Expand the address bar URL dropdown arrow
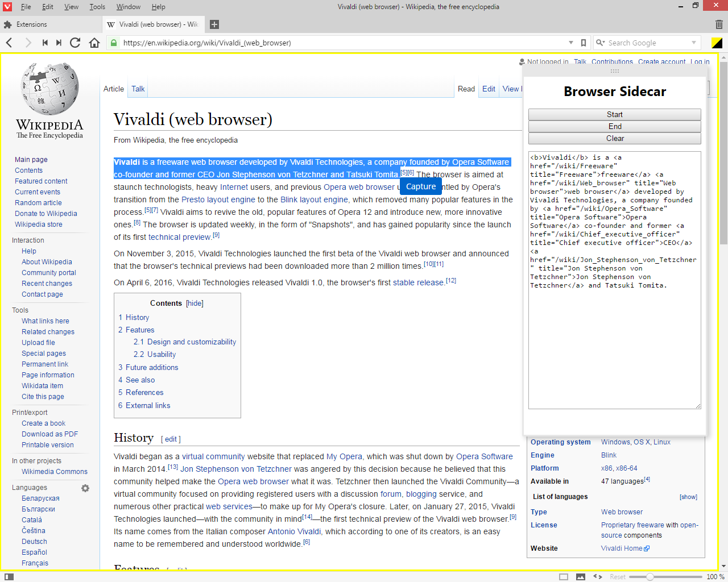Screen dimensions: 728x582 tap(571, 43)
